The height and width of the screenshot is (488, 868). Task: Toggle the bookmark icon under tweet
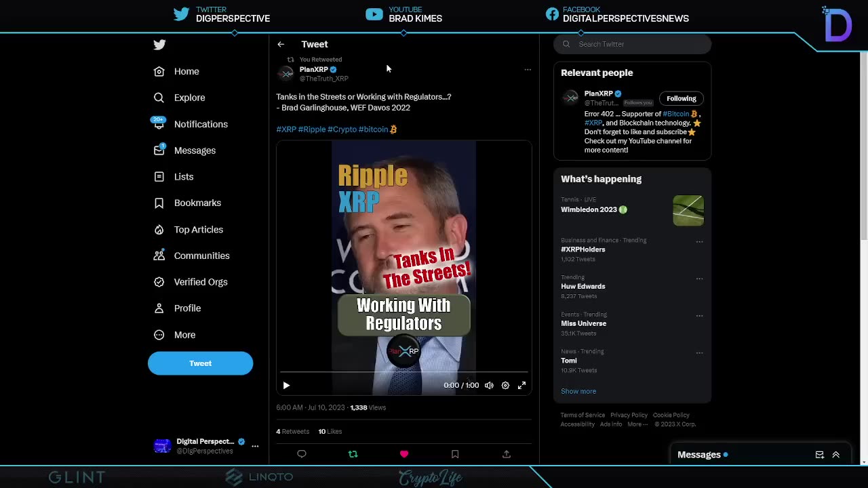coord(455,454)
